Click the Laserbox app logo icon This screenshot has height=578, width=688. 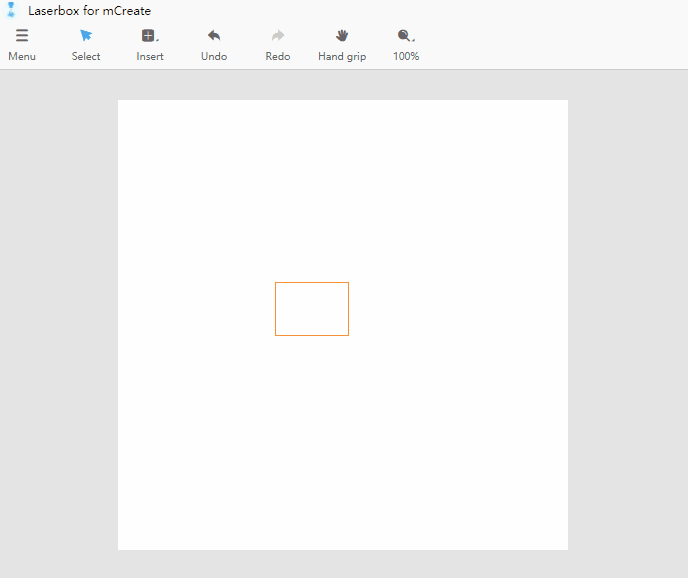[x=11, y=10]
